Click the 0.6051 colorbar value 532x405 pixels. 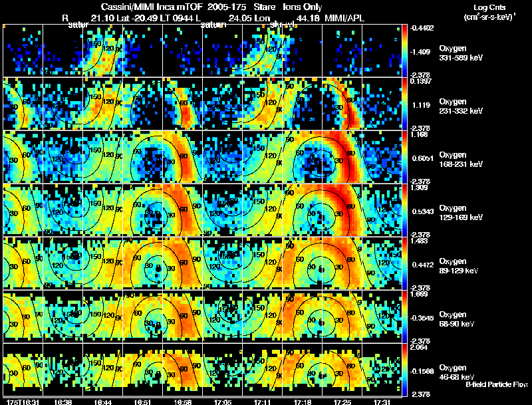(423, 158)
